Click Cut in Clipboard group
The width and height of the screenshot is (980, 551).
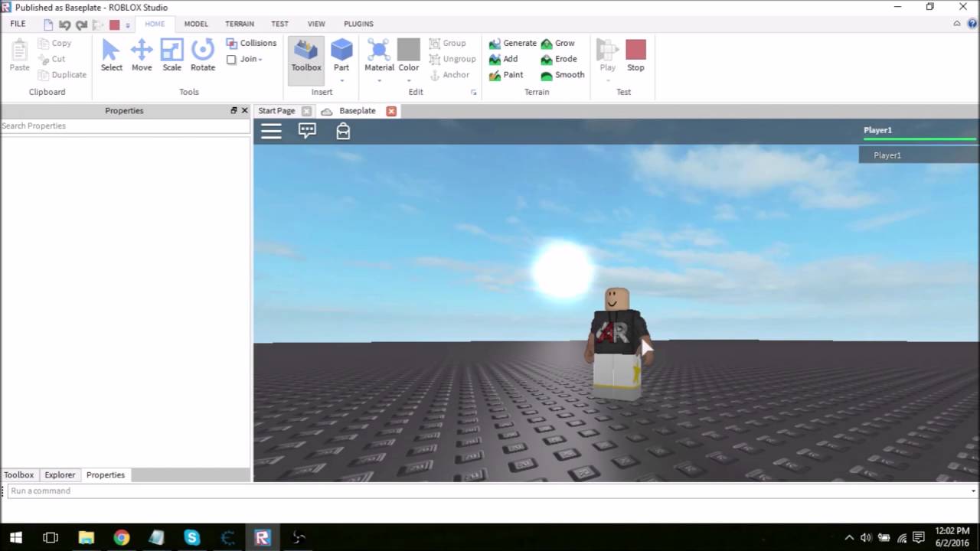click(x=51, y=59)
